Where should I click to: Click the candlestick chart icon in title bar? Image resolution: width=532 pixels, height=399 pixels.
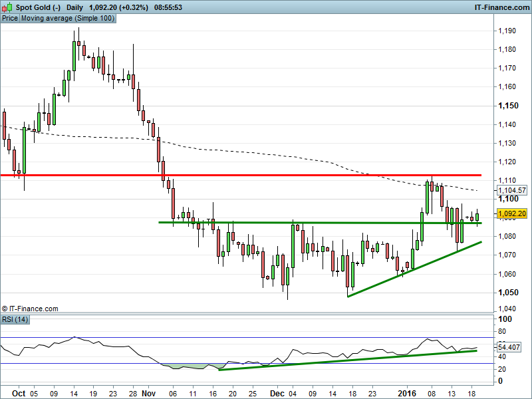[7, 7]
